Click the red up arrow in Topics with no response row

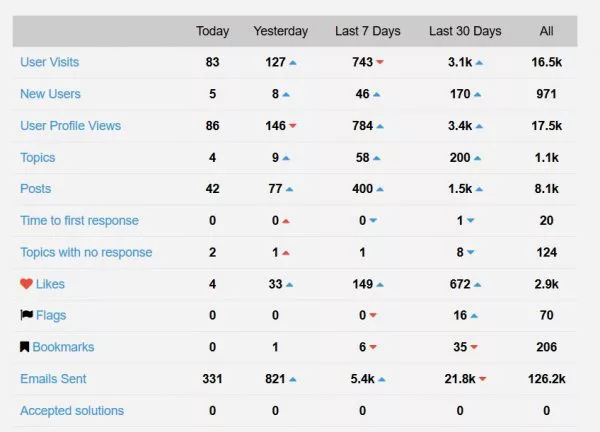(x=286, y=253)
